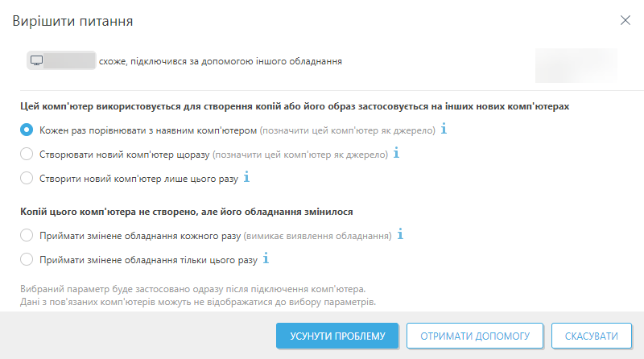
Task: Click the 'УСУНУТИ ПРОБЛЕМУ' button
Action: [337, 336]
